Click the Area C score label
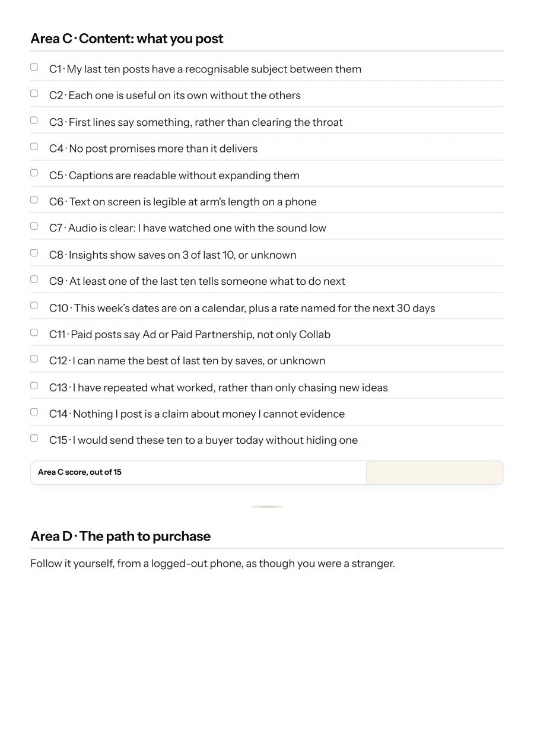This screenshot has height=756, width=534. [80, 472]
